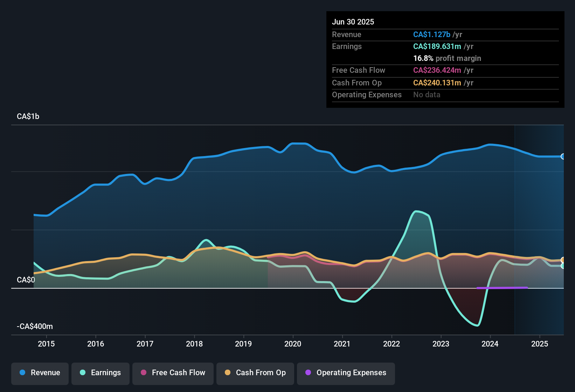This screenshot has height=392, width=575.
Task: Toggle Operating Expenses legend button
Action: point(346,373)
